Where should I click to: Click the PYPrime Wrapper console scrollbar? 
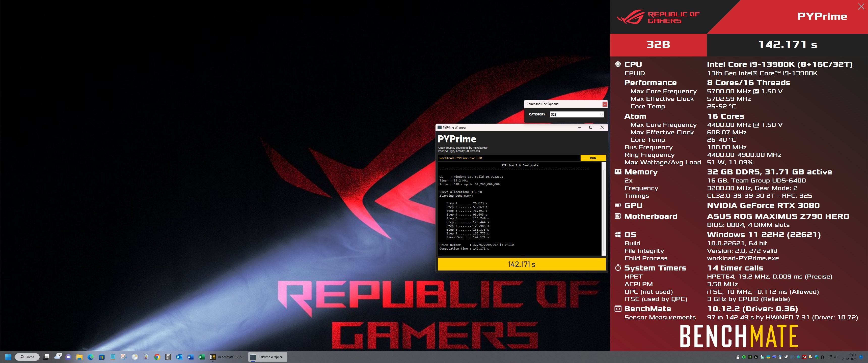pos(604,209)
